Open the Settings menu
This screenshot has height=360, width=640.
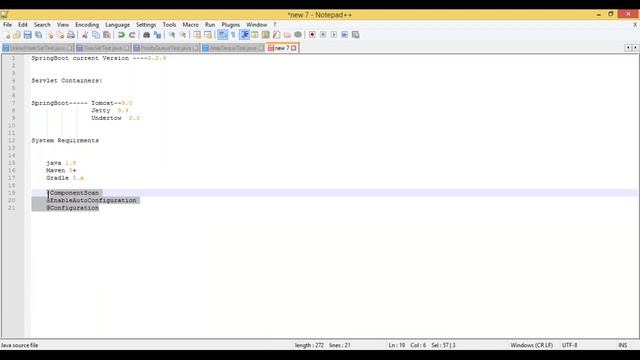146,25
